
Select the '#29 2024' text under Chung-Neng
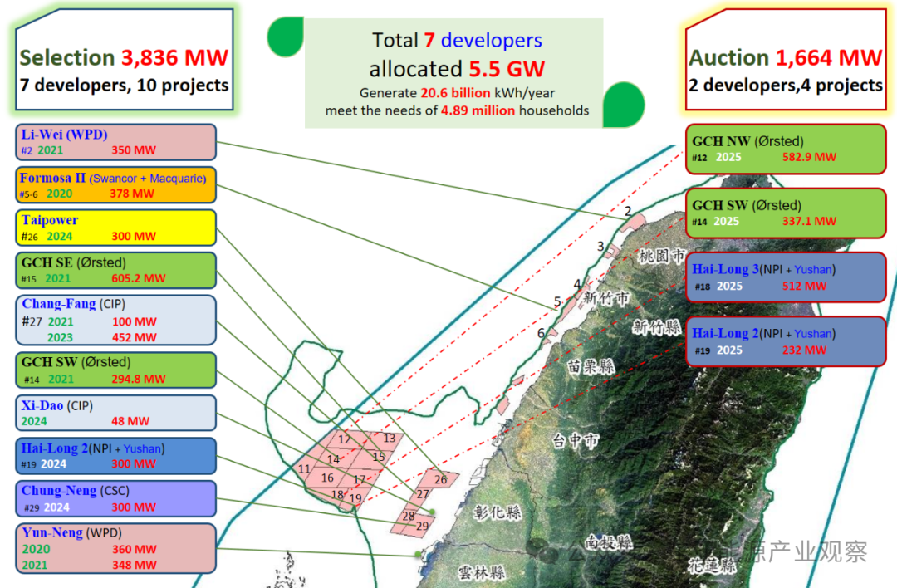point(47,507)
